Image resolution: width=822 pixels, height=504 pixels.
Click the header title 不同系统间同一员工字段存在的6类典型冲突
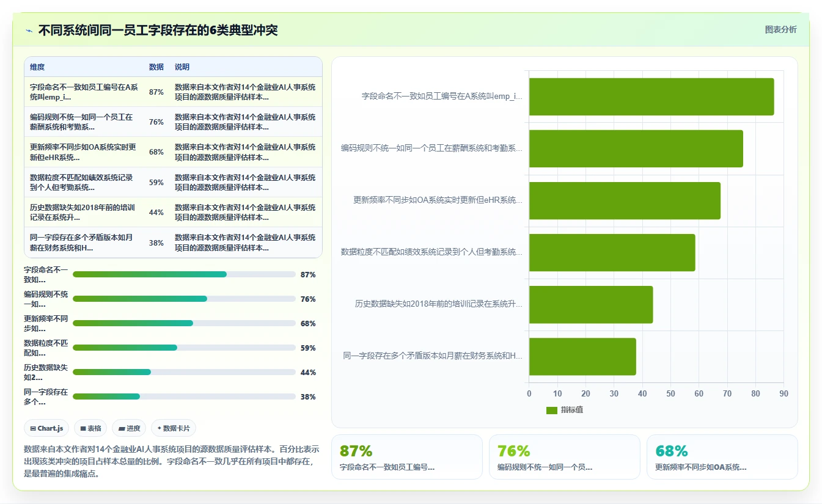coord(158,31)
